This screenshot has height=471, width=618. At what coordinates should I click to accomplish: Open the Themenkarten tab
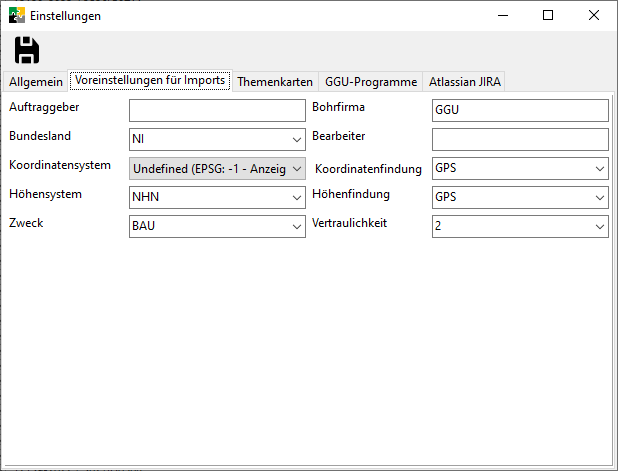[x=275, y=82]
